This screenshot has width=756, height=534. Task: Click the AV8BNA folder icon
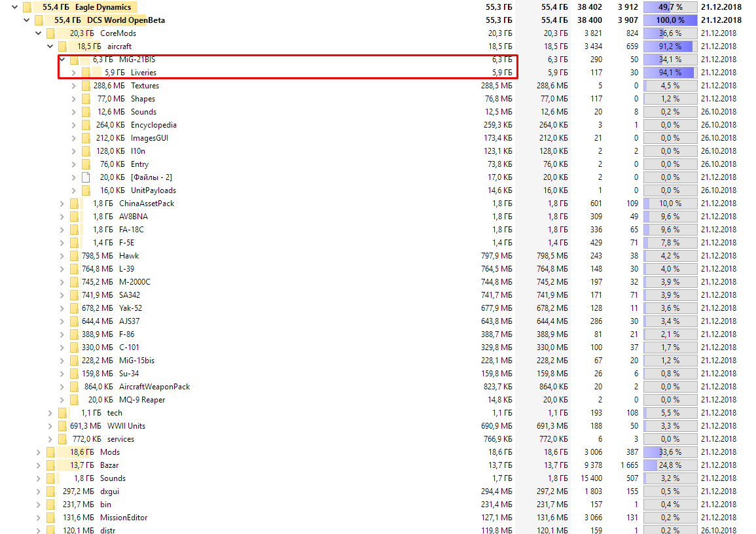tap(74, 217)
